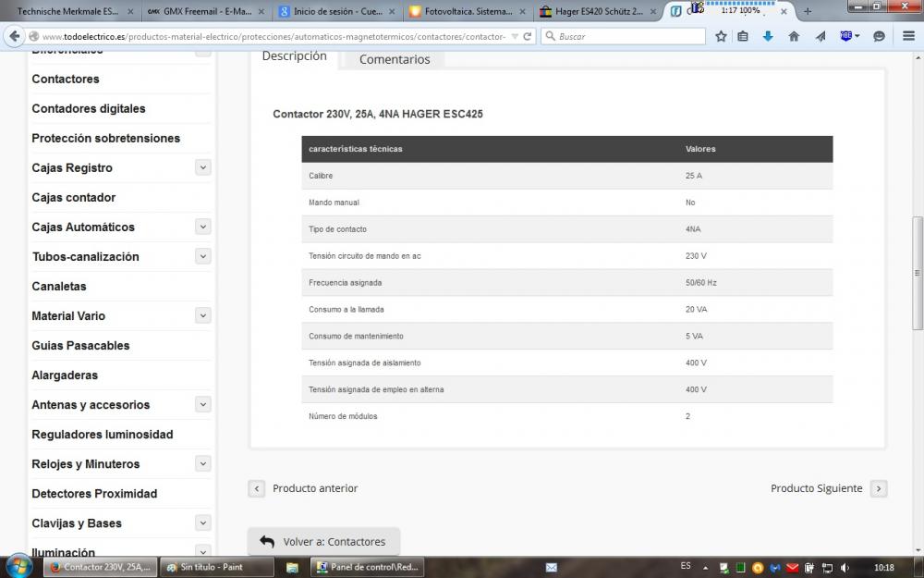Switch to Sin título - Paint window
Image resolution: width=924 pixels, height=578 pixels.
click(217, 568)
